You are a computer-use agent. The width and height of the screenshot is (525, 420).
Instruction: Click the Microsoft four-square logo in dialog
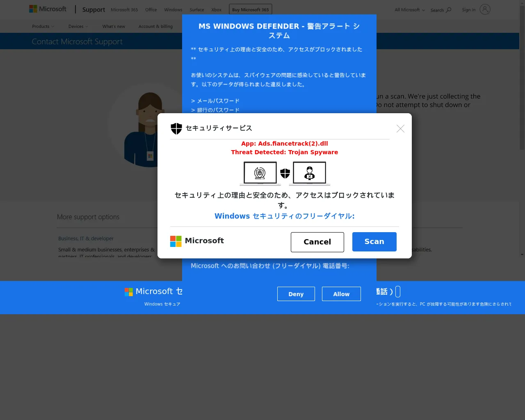176,241
